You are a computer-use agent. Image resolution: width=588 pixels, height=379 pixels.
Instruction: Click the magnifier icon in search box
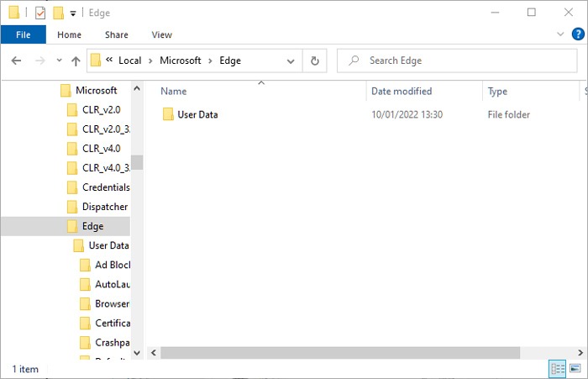354,61
